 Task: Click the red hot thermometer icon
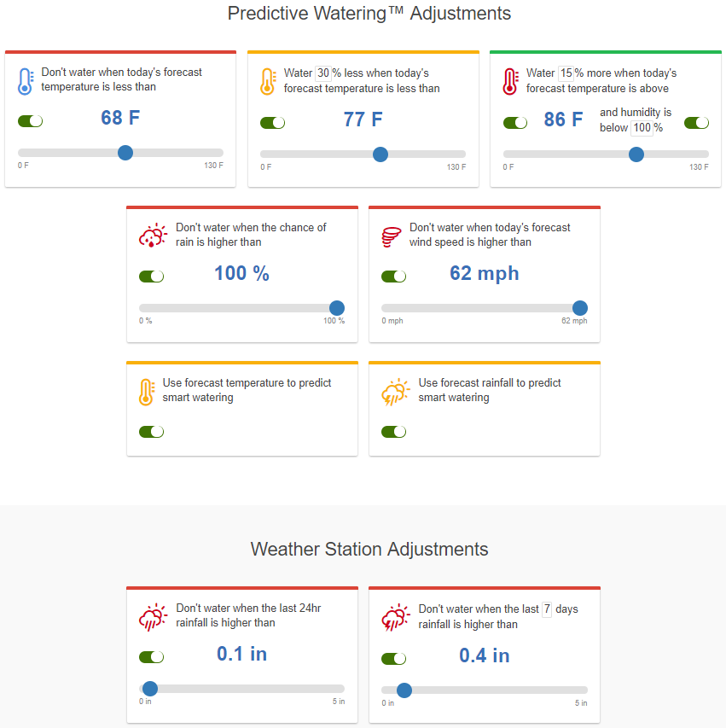(510, 81)
